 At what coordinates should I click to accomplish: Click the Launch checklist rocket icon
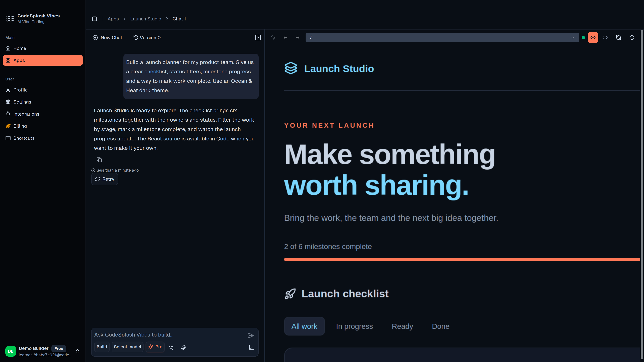coord(290,294)
